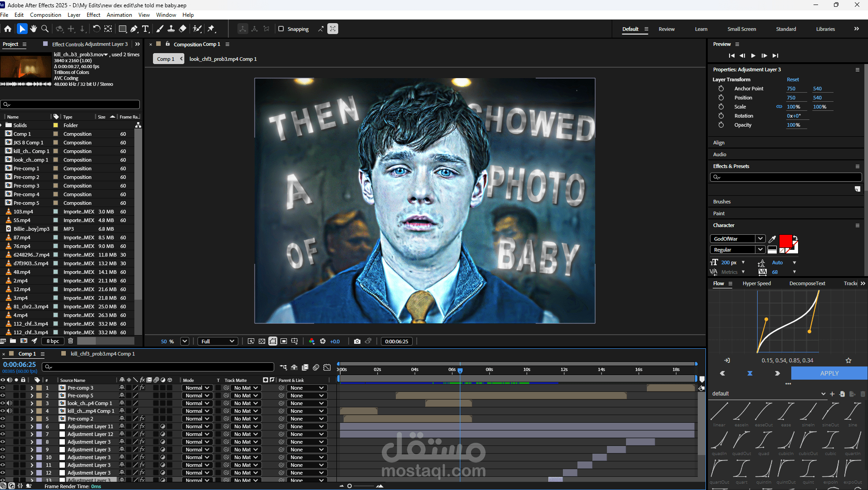Click the Effects & Presets search field
Image resolution: width=868 pixels, height=490 pixels.
[786, 177]
